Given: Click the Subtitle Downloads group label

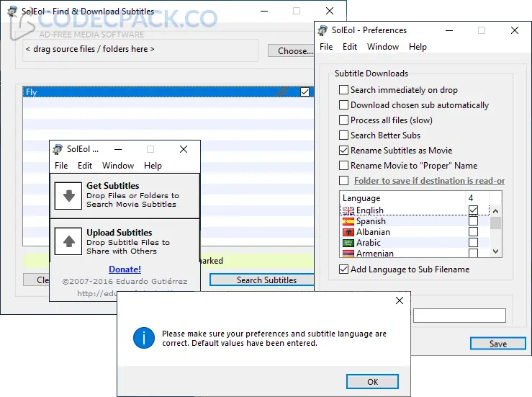Looking at the screenshot, I should pos(371,73).
